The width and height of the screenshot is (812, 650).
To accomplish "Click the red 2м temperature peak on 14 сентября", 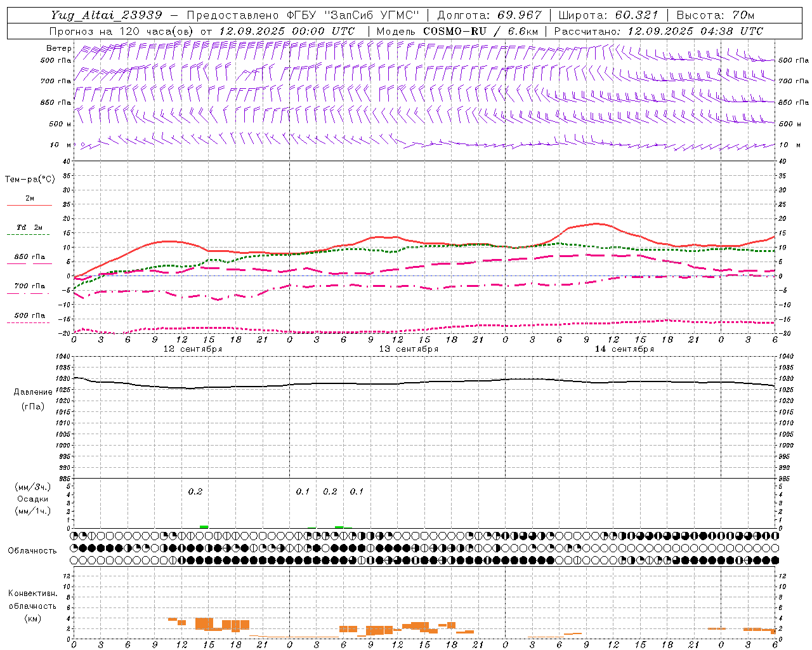I will (595, 224).
